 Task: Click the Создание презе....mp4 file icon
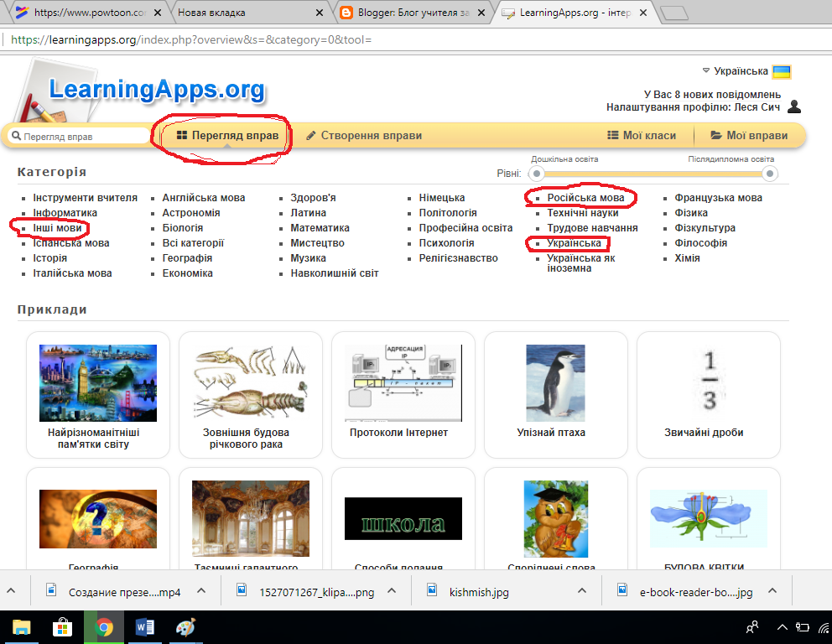click(51, 589)
